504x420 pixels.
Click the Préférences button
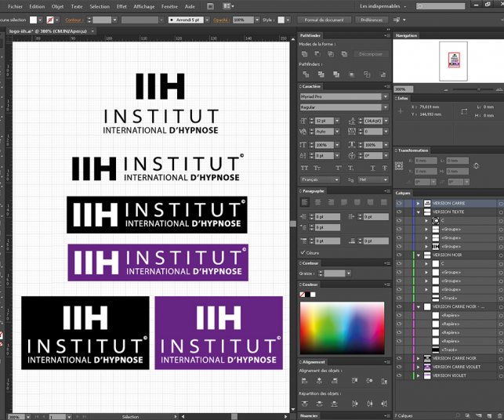click(371, 18)
